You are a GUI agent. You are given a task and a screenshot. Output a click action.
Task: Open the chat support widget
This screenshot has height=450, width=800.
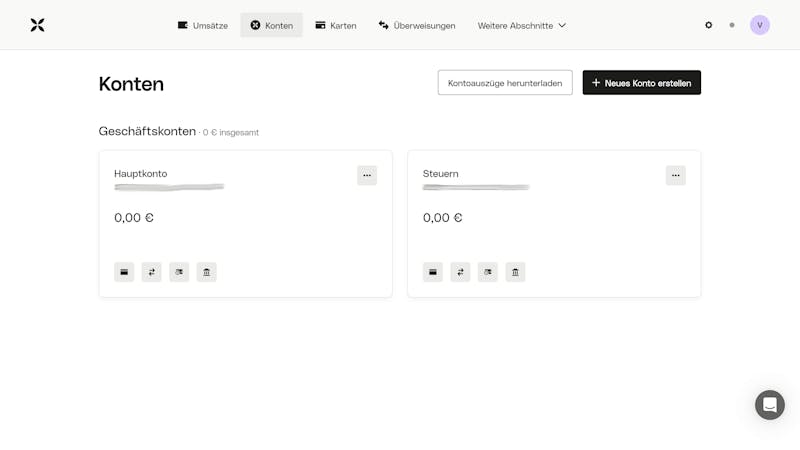point(770,405)
